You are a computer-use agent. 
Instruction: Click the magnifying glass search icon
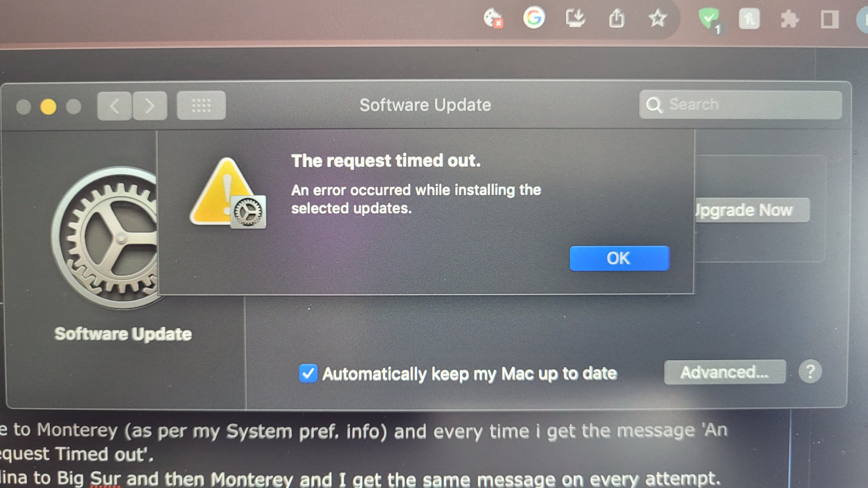click(x=654, y=105)
